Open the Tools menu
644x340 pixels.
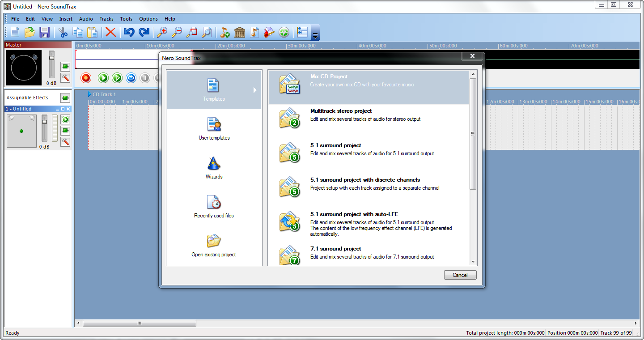point(126,19)
